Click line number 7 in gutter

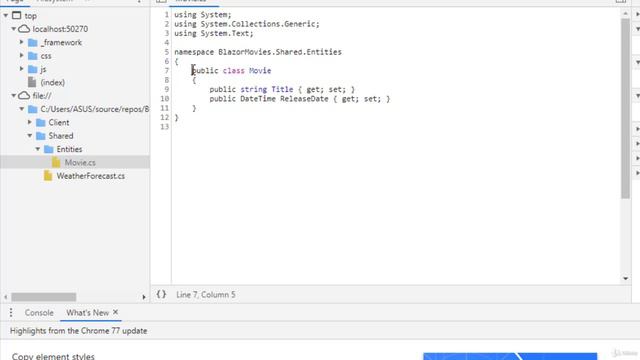[x=167, y=71]
